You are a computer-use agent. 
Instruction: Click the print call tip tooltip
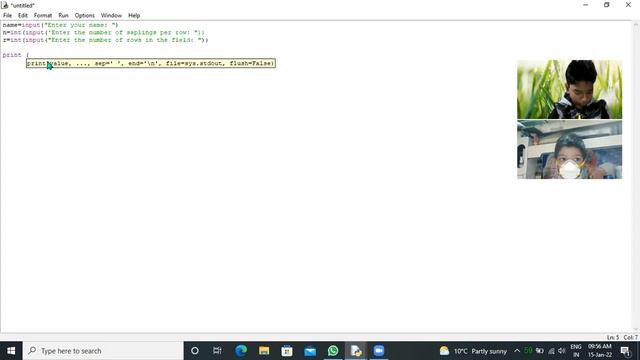[151, 63]
